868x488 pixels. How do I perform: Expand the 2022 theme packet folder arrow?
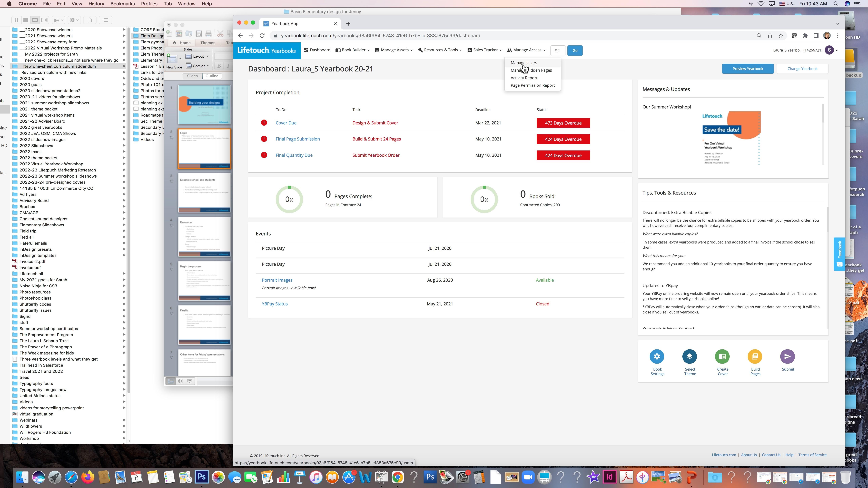coord(124,158)
